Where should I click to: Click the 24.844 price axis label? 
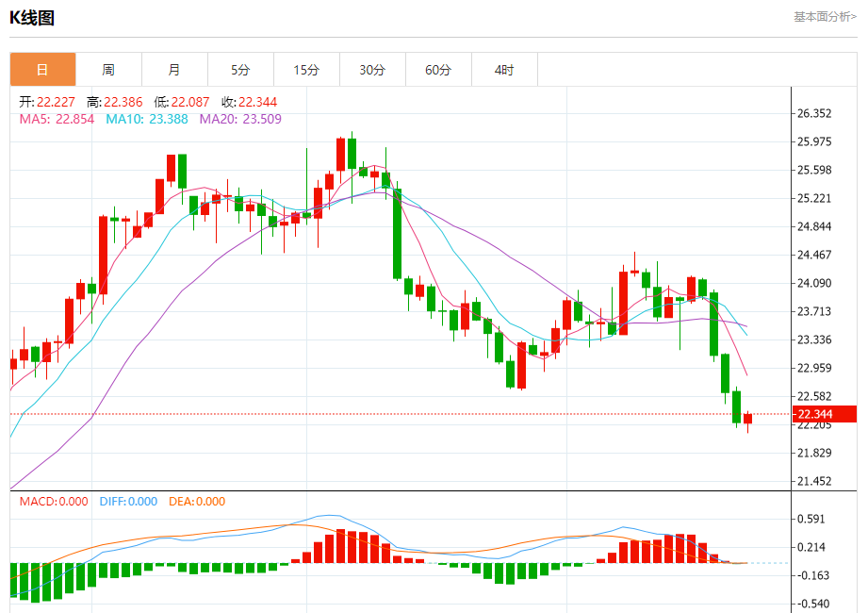(x=813, y=226)
